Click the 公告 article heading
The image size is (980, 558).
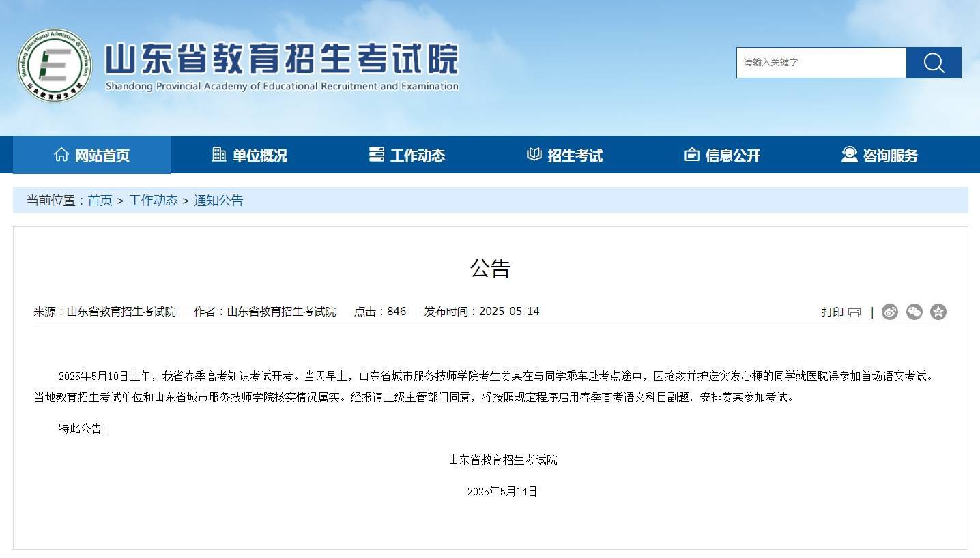490,268
